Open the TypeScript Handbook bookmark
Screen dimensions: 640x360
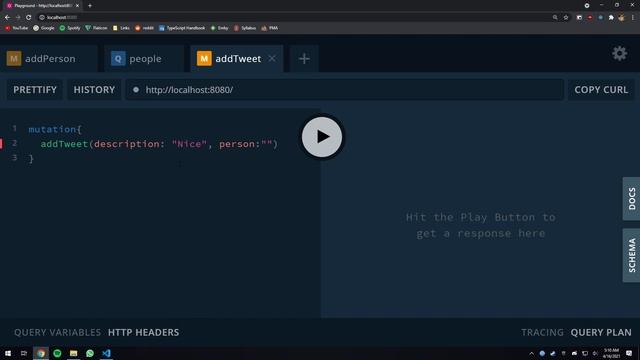click(x=182, y=28)
